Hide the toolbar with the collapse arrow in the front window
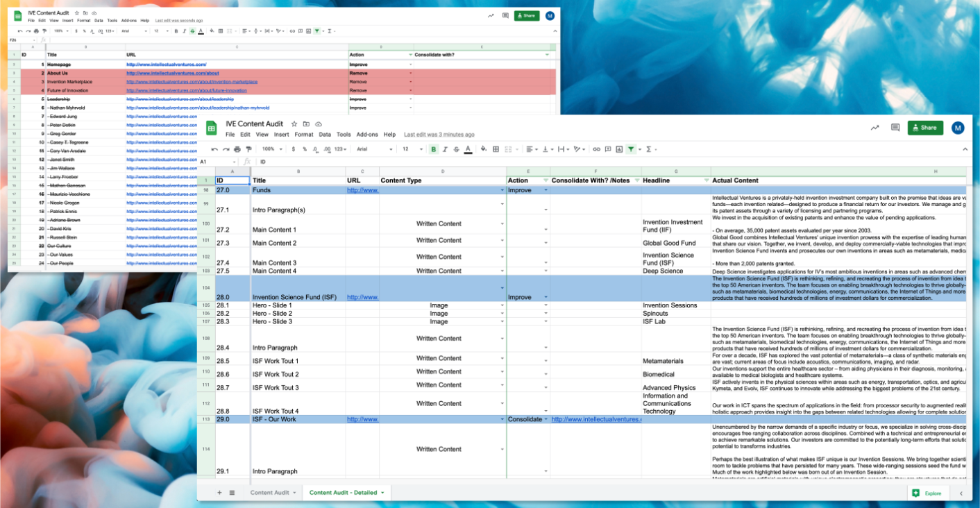Image resolution: width=980 pixels, height=508 pixels. [x=964, y=149]
